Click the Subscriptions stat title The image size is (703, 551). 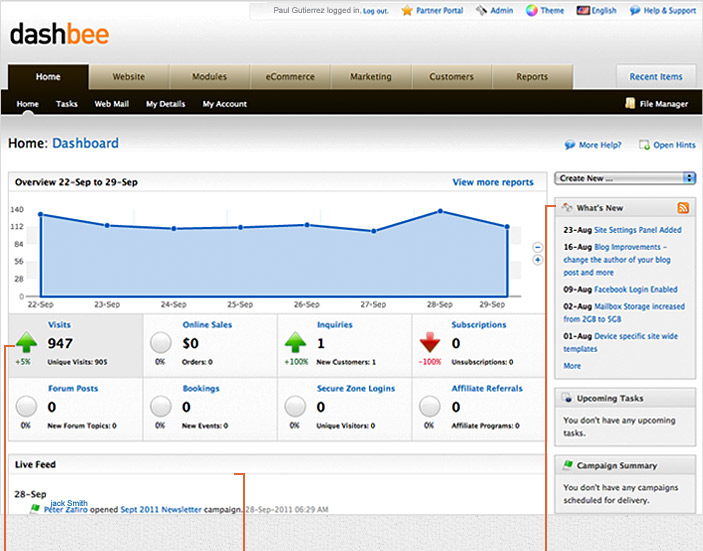479,325
